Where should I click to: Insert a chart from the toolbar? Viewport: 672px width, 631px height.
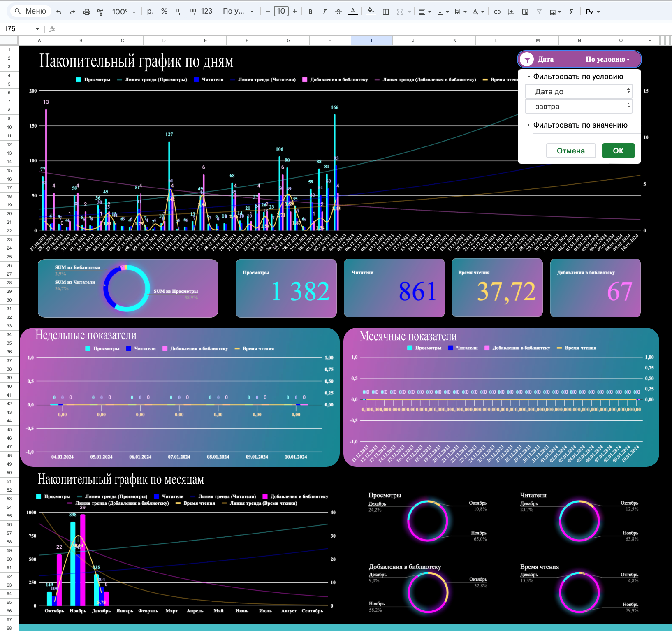(x=525, y=12)
